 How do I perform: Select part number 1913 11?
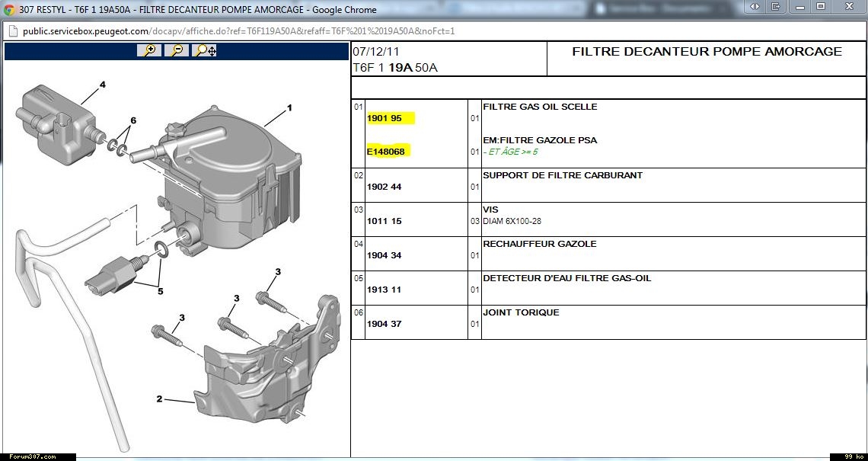click(x=385, y=290)
